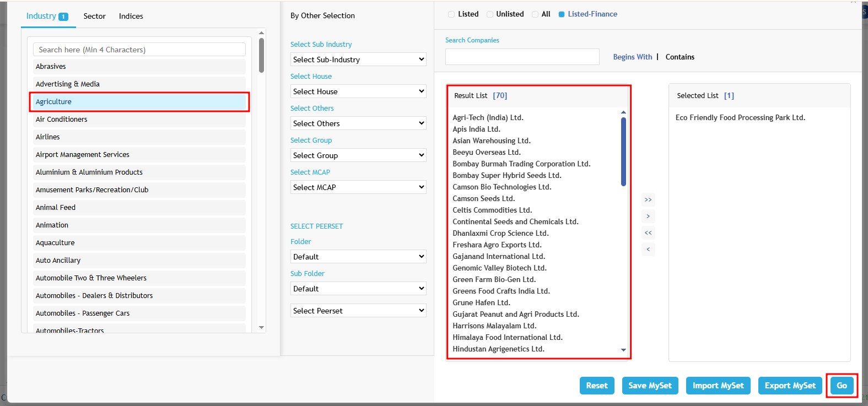This screenshot has width=868, height=406.
Task: Focus the Search Companies text field
Action: click(522, 57)
